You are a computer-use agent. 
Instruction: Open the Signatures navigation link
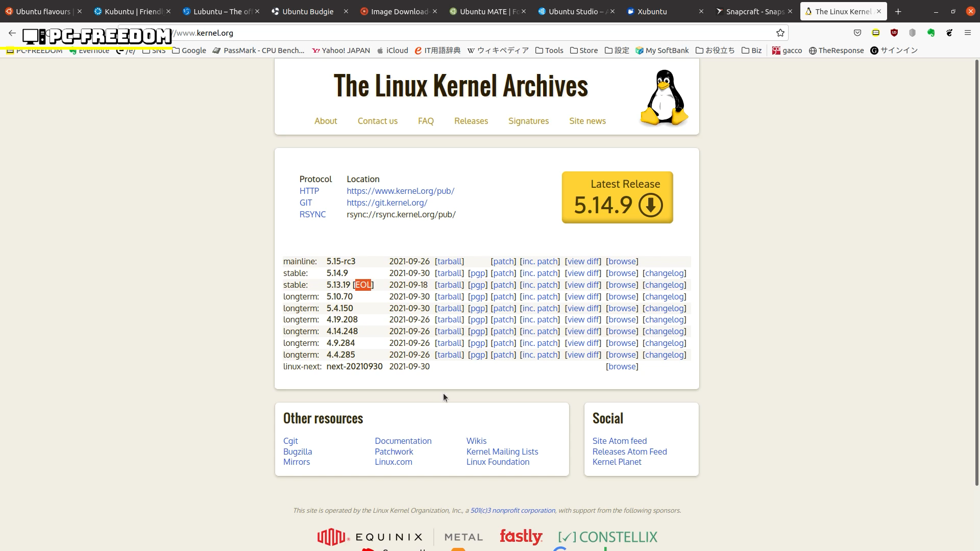tap(528, 121)
